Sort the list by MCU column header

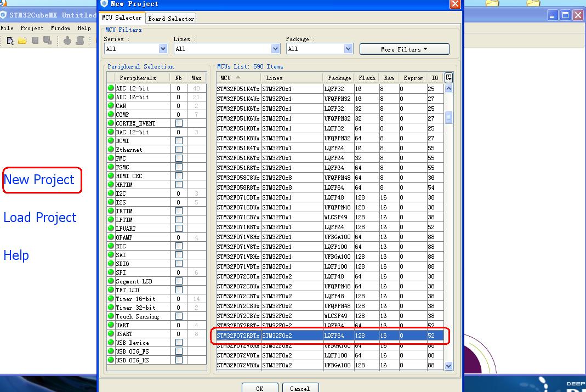coord(239,78)
